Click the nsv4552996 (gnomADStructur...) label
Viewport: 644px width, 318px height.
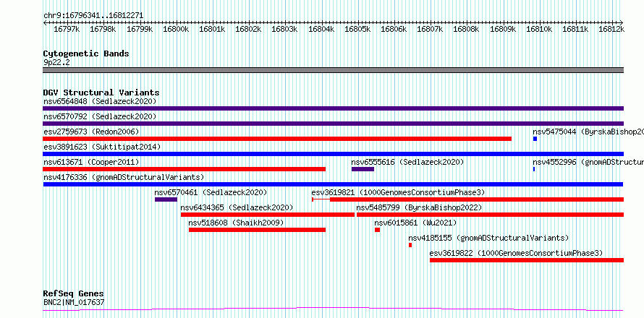588,162
